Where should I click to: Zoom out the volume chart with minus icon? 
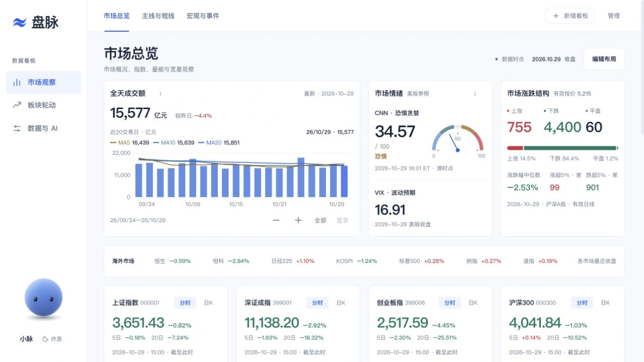tap(276, 220)
